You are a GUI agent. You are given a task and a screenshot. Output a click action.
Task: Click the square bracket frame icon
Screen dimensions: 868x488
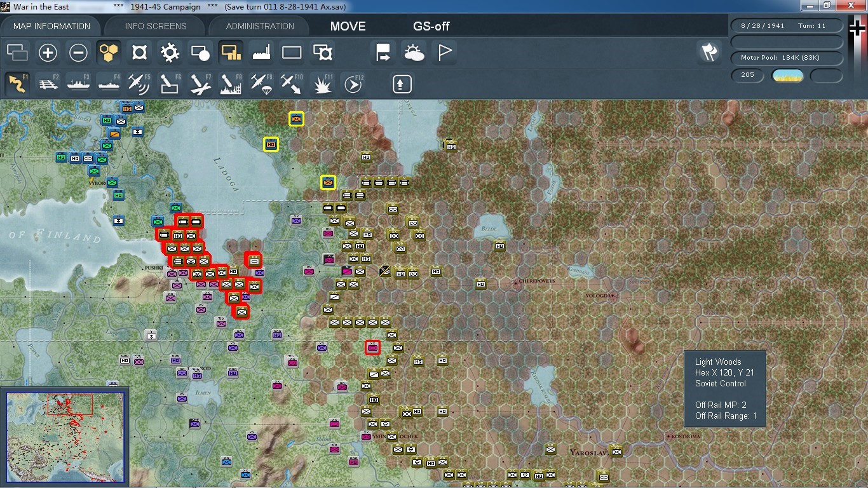click(x=139, y=52)
